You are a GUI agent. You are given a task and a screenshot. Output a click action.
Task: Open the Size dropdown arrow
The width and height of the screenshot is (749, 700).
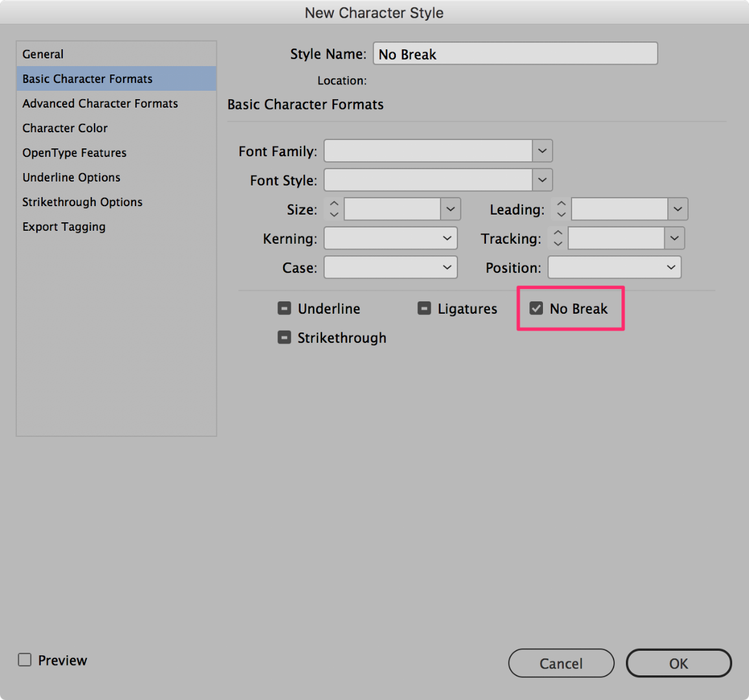[450, 209]
